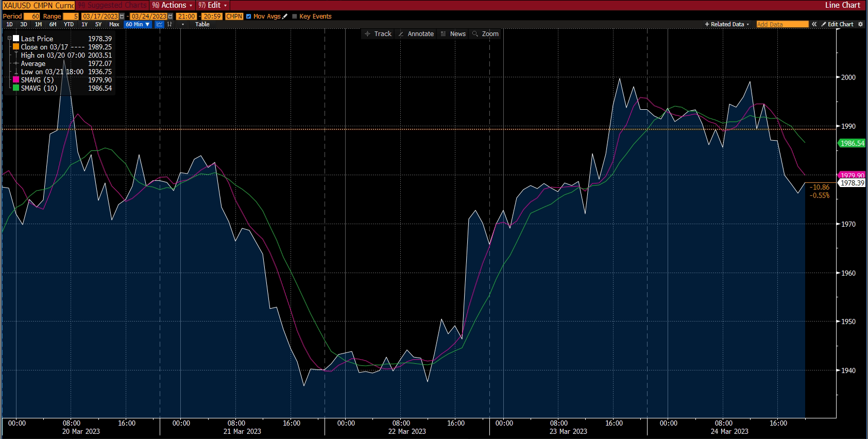
Task: Open the end date calendar picker icon
Action: (x=171, y=16)
